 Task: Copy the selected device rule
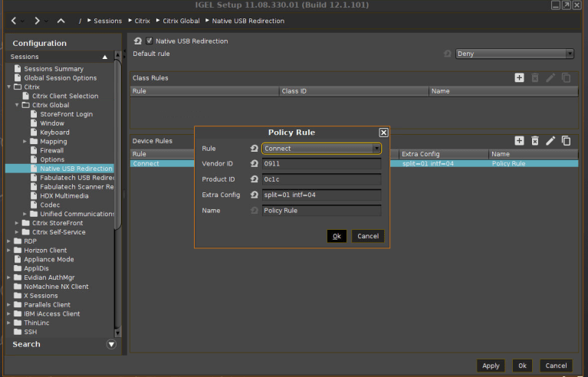(567, 140)
